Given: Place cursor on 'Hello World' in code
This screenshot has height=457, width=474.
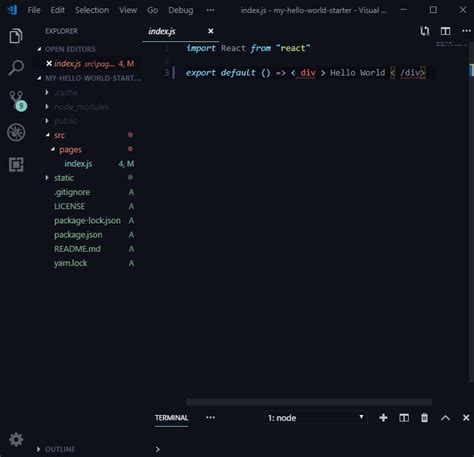Looking at the screenshot, I should 357,73.
